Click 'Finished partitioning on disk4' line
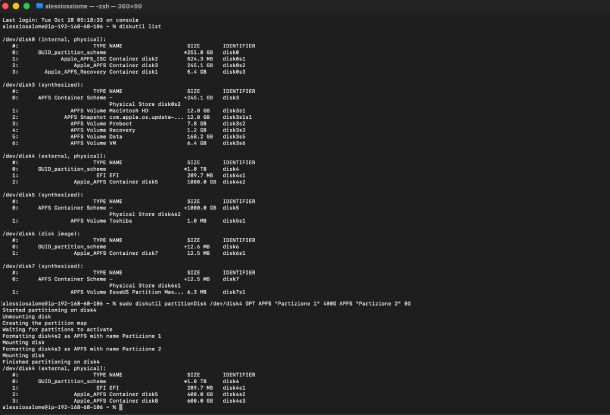610x415 pixels. tap(51, 362)
